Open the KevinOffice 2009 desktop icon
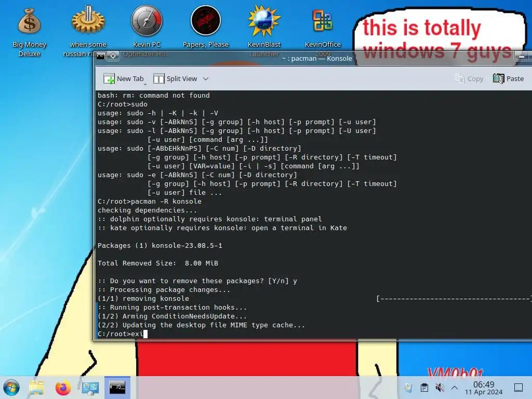This screenshot has height=399, width=532. 323,32
